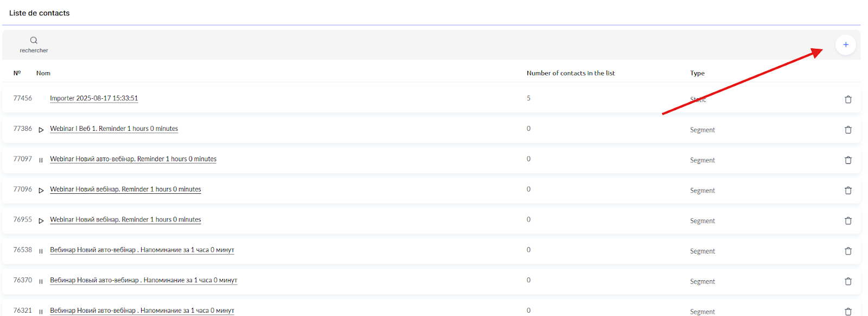Open the Importer 2025-08-17 15:33:51 list
Viewport: 868px width, 316px height.
(94, 98)
